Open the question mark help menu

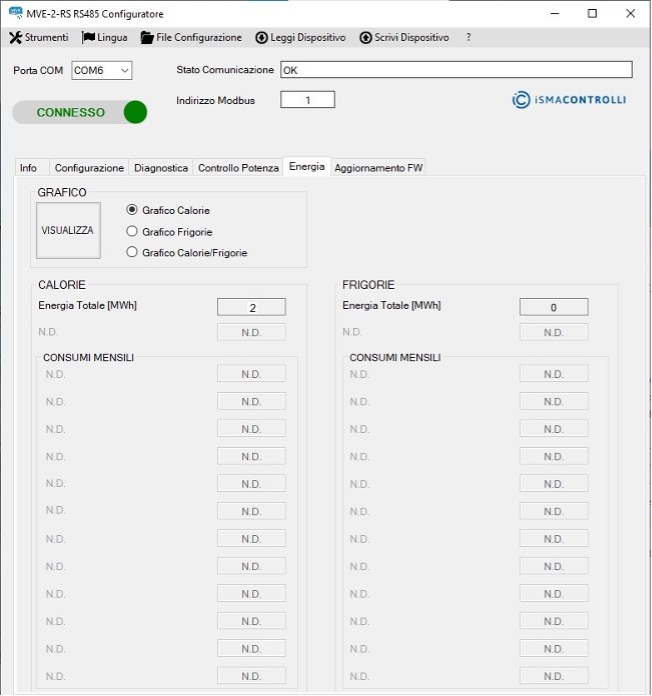point(468,38)
